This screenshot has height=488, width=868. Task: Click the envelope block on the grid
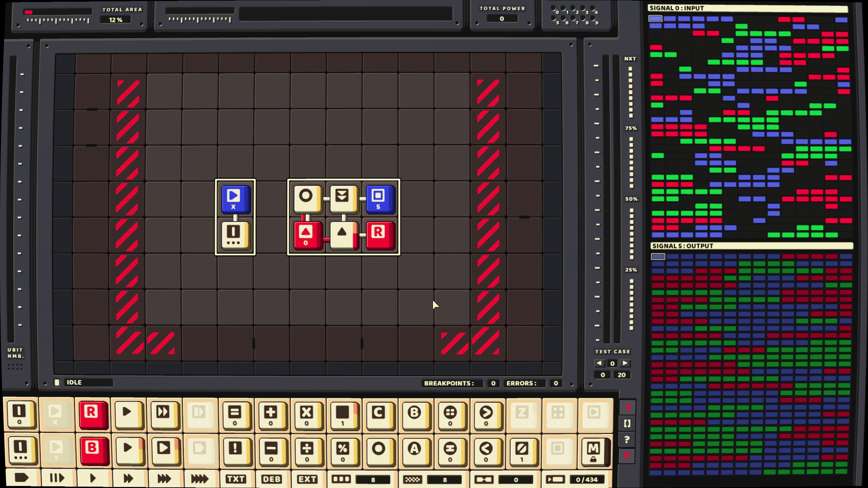pos(344,199)
